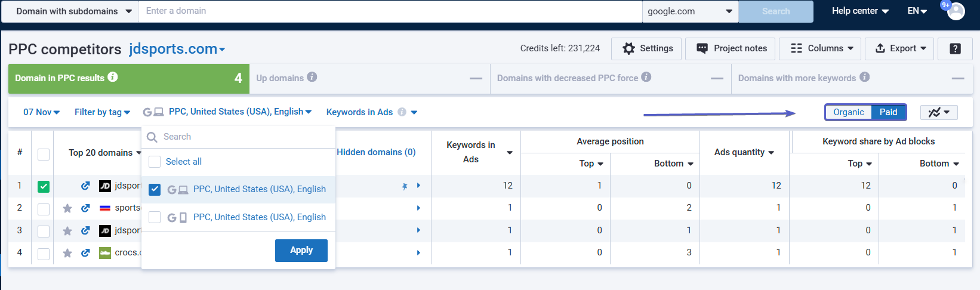Check the row 4 crocs checkbox
Image resolution: width=980 pixels, height=290 pixels.
coord(44,254)
